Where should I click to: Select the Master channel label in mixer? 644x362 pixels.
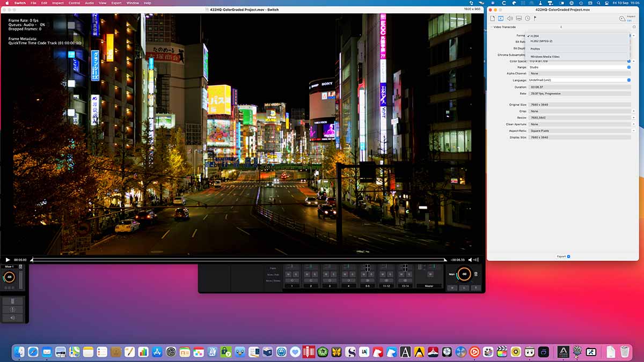(x=429, y=286)
